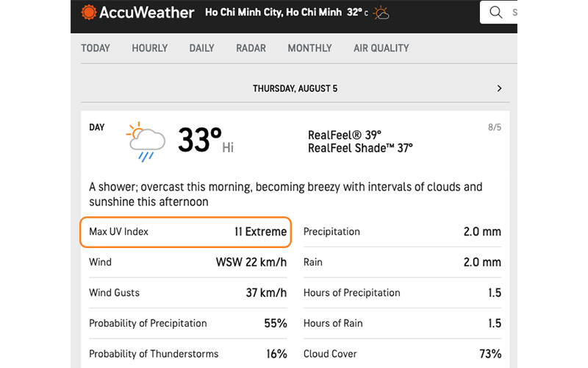Open the AIR QUALITY tab
Image resolution: width=588 pixels, height=368 pixels.
click(381, 48)
